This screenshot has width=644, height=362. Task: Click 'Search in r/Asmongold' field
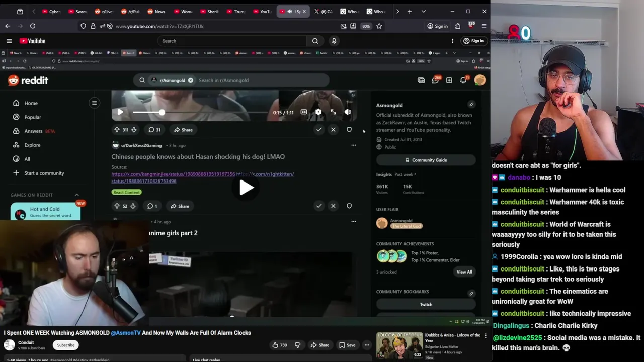[x=262, y=80]
